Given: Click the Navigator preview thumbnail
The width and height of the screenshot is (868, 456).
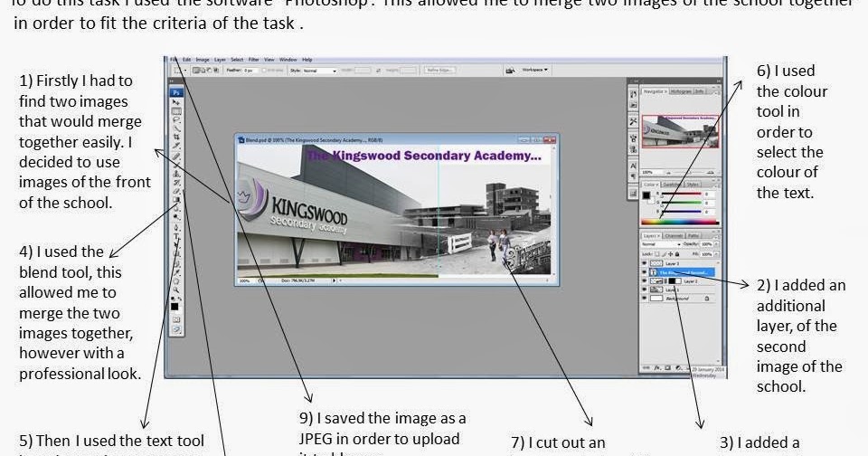Looking at the screenshot, I should 680,131.
